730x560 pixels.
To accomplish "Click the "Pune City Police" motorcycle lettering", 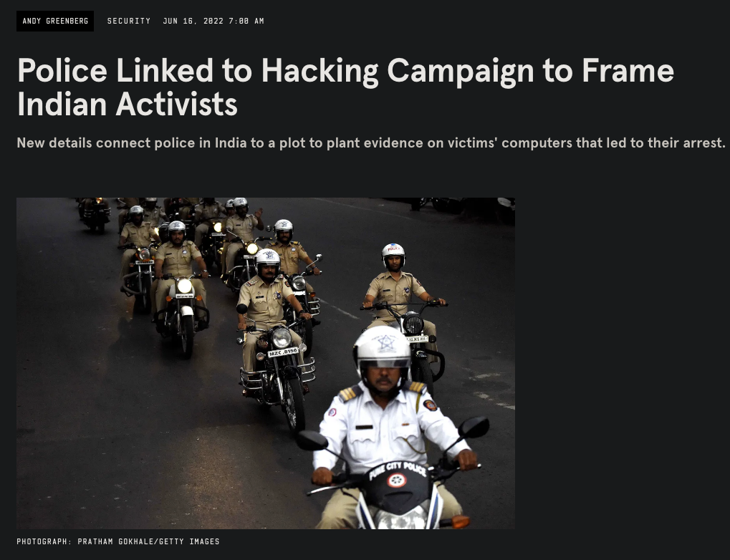I will point(397,469).
